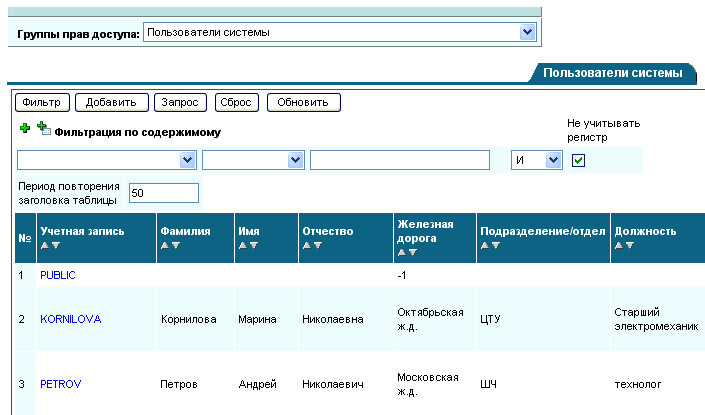Sort Железная дорога column descending

click(x=413, y=253)
